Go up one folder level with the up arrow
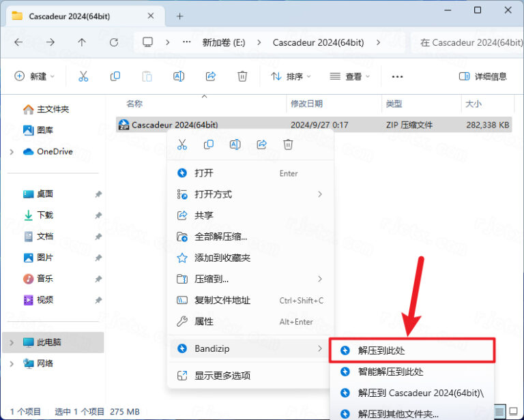Screen dimensions: 524x420 [x=82, y=42]
